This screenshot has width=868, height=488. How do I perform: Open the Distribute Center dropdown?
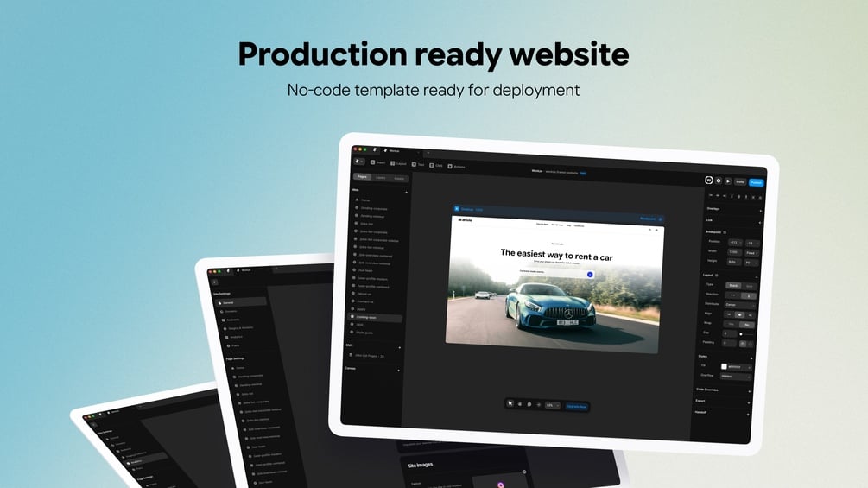click(740, 305)
